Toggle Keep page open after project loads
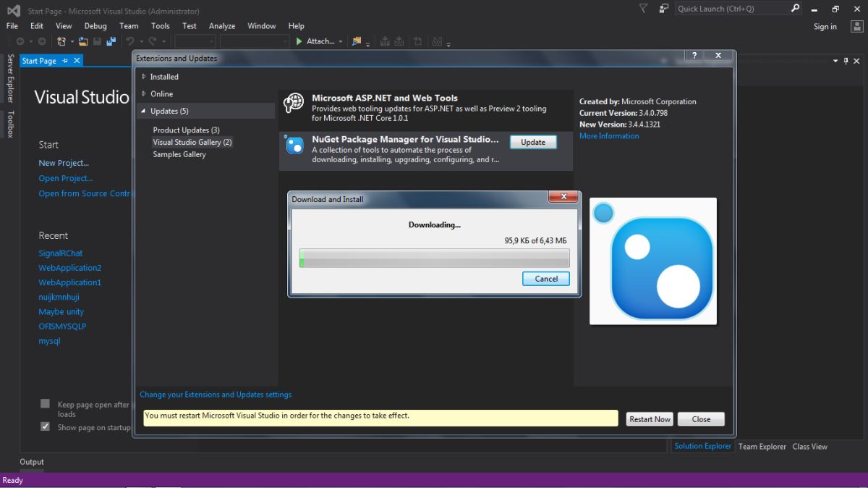Image resolution: width=868 pixels, height=488 pixels. coord(45,404)
